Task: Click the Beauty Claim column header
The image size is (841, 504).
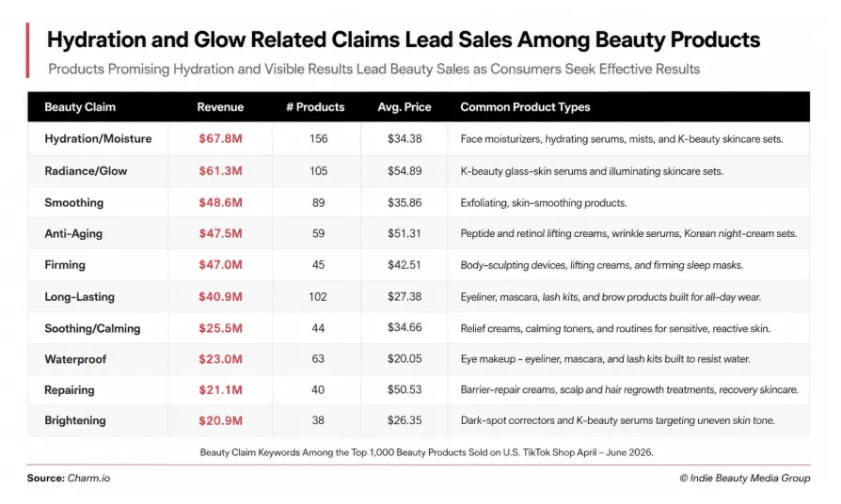Action: [x=80, y=107]
